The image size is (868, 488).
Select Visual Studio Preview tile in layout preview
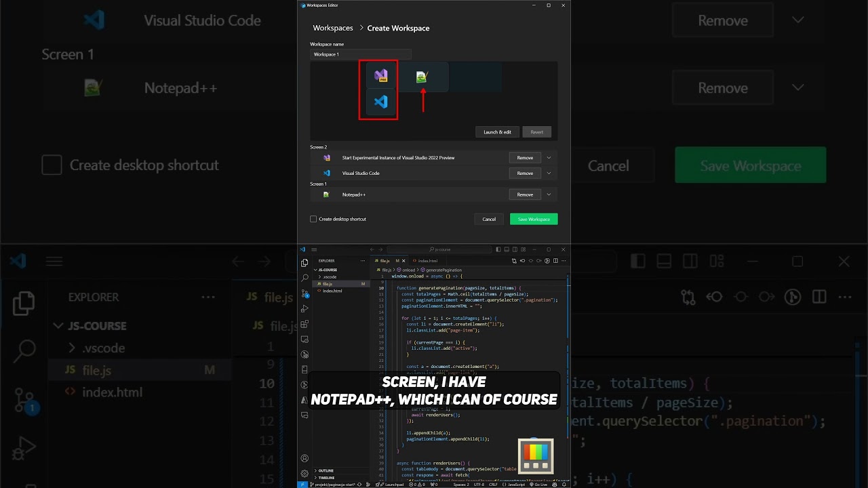pyautogui.click(x=381, y=75)
